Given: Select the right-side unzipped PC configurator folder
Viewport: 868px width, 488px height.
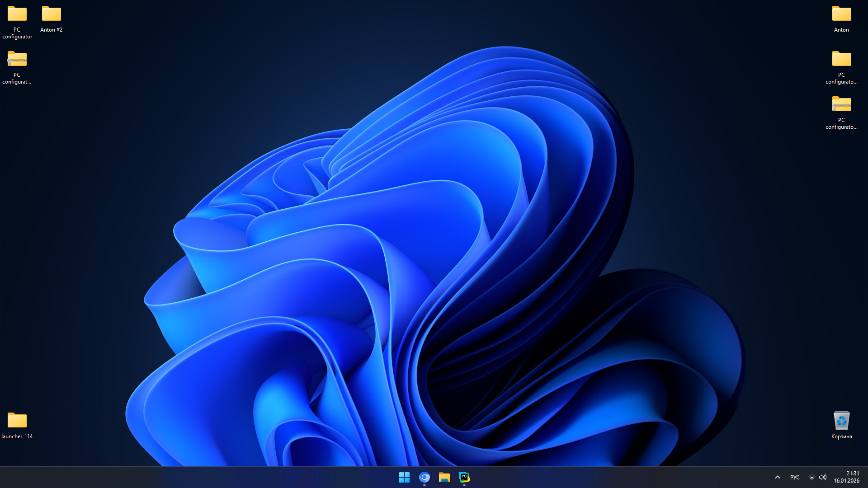Looking at the screenshot, I should (841, 60).
